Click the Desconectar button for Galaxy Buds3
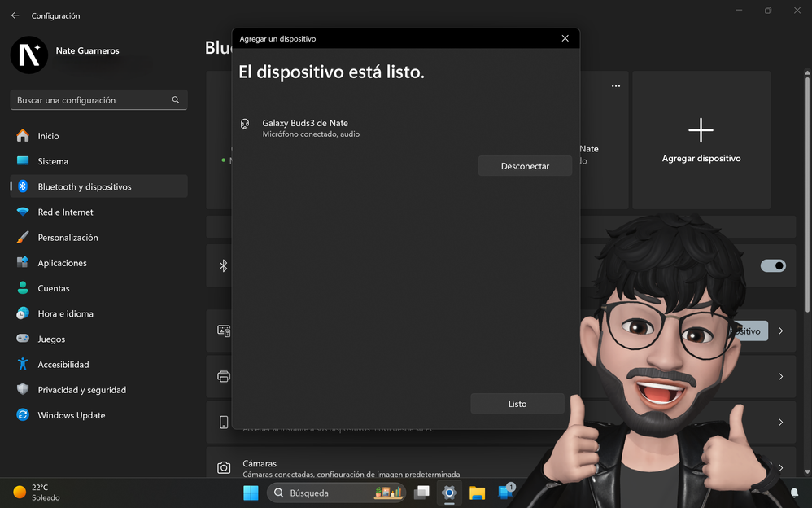This screenshot has width=812, height=508. pos(525,166)
